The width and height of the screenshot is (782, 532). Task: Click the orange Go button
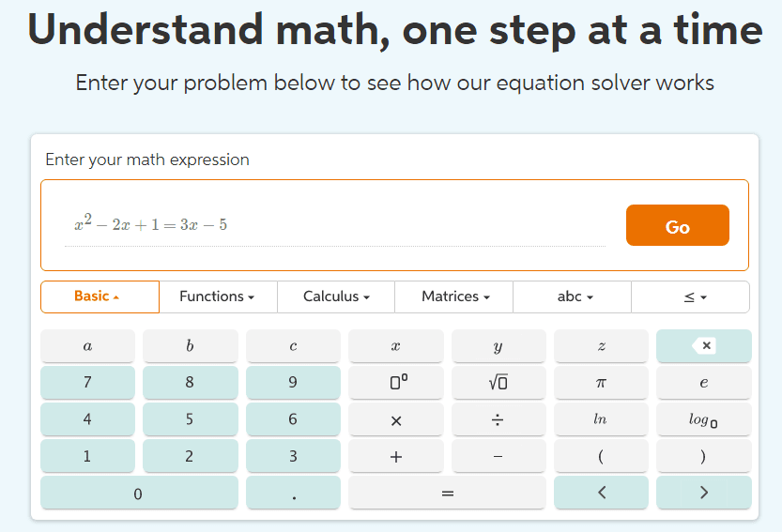[677, 226]
